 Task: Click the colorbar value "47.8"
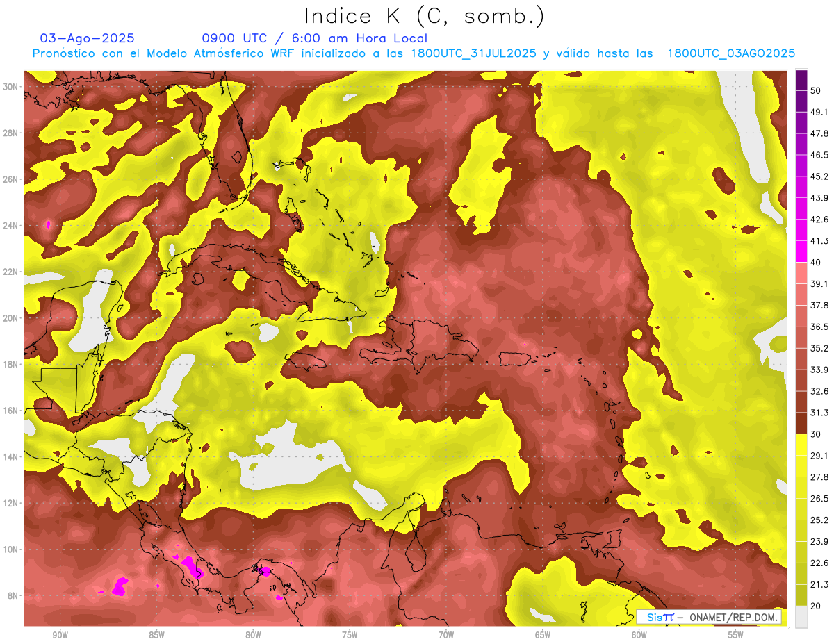819,133
